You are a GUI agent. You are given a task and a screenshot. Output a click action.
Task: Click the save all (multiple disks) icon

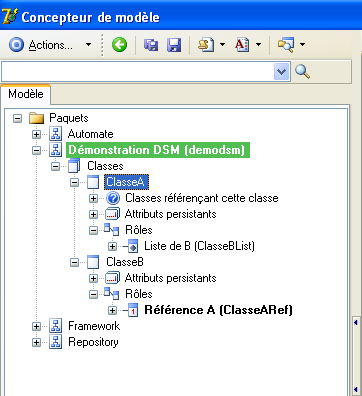[x=151, y=45]
